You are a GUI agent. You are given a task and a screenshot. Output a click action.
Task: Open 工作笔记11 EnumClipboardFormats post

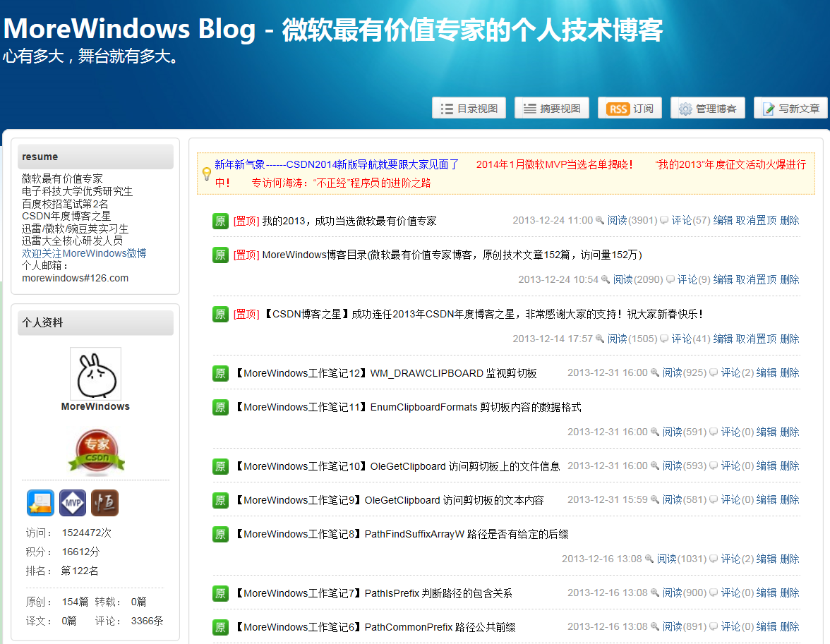[407, 407]
